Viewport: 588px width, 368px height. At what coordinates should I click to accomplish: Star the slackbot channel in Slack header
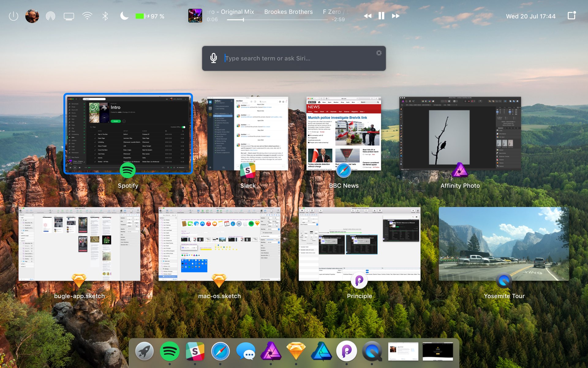[x=283, y=102]
